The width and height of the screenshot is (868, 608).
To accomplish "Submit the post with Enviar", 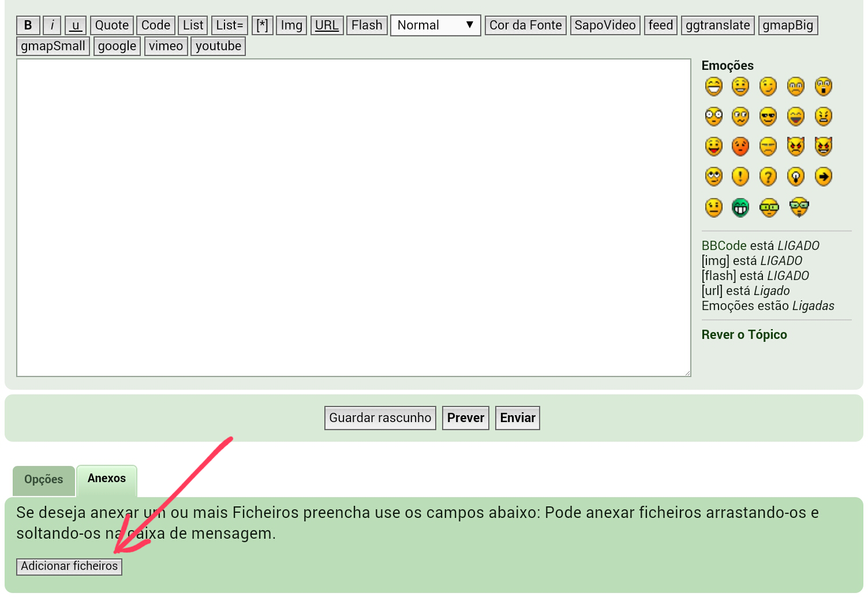I will pyautogui.click(x=518, y=418).
